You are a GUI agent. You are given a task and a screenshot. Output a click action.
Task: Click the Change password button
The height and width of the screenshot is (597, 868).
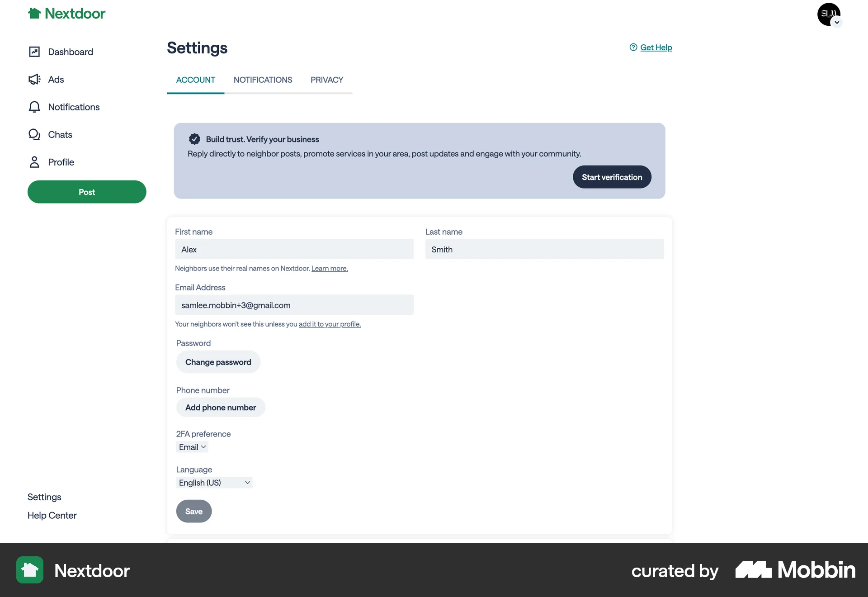coord(218,362)
